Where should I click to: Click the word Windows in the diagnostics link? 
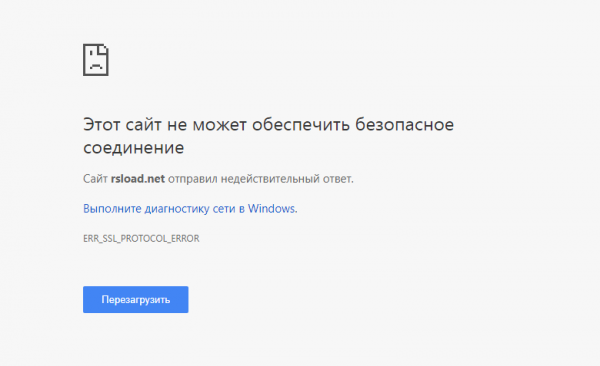pos(272,209)
